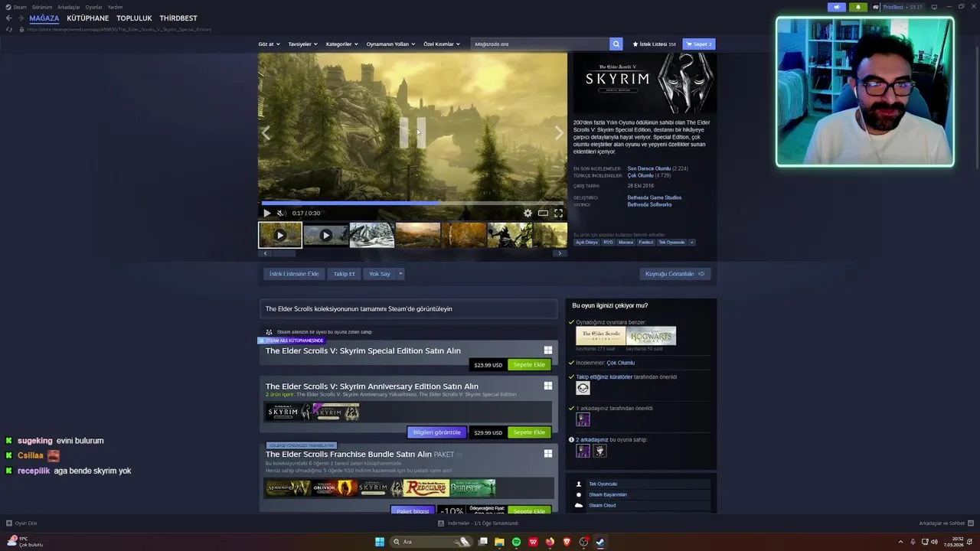
Task: Toggle theater mode icon in video player
Action: tap(543, 214)
